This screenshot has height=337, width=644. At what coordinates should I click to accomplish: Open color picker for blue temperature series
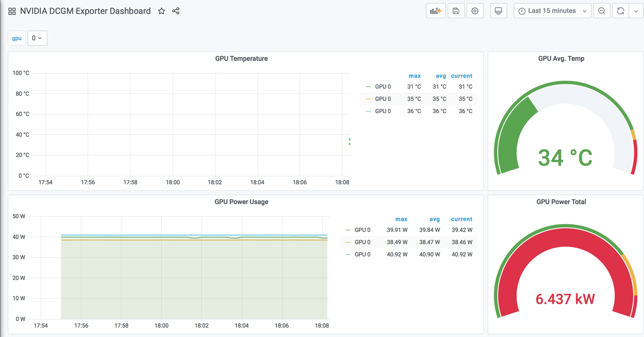click(x=368, y=111)
